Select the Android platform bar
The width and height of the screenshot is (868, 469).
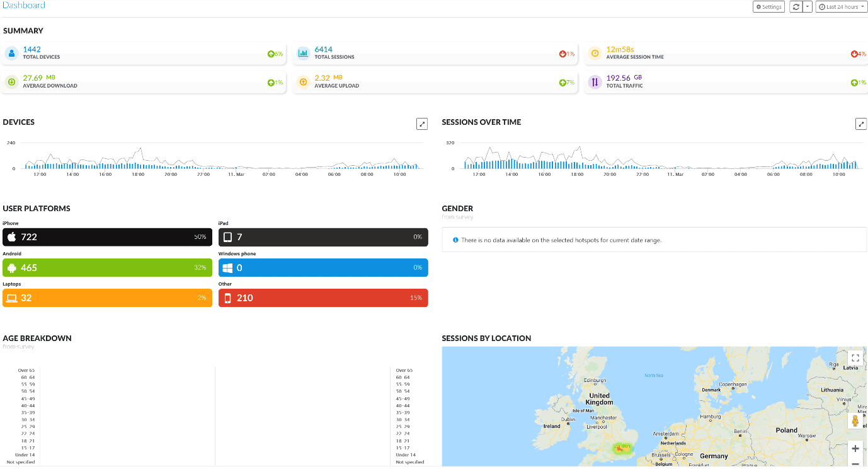tap(107, 268)
